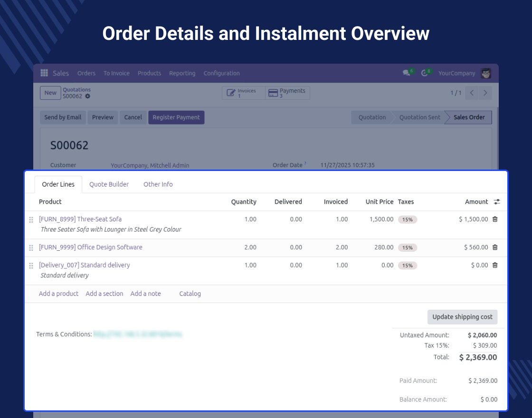The image size is (532, 418).
Task: Open the activities clock icon
Action: click(425, 73)
